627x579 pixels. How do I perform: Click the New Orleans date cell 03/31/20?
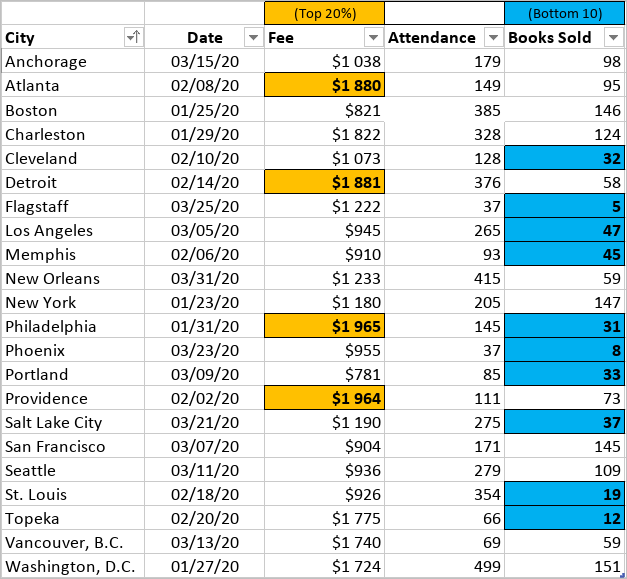coord(204,278)
